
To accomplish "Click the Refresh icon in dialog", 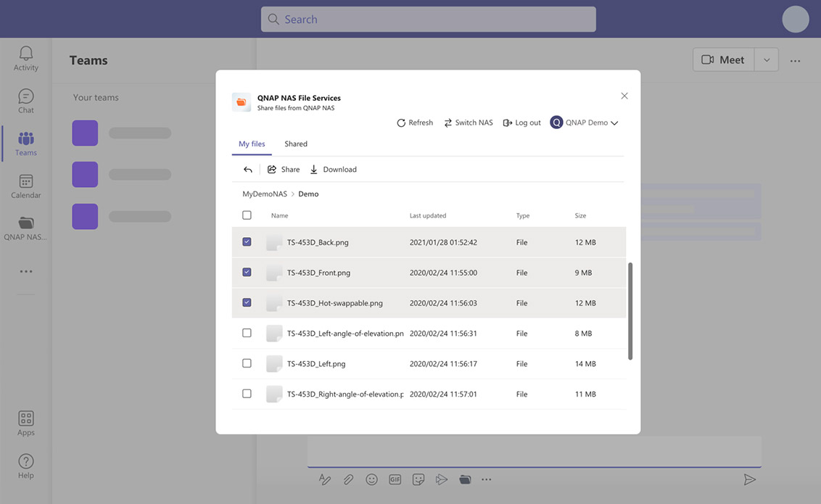I will (401, 123).
